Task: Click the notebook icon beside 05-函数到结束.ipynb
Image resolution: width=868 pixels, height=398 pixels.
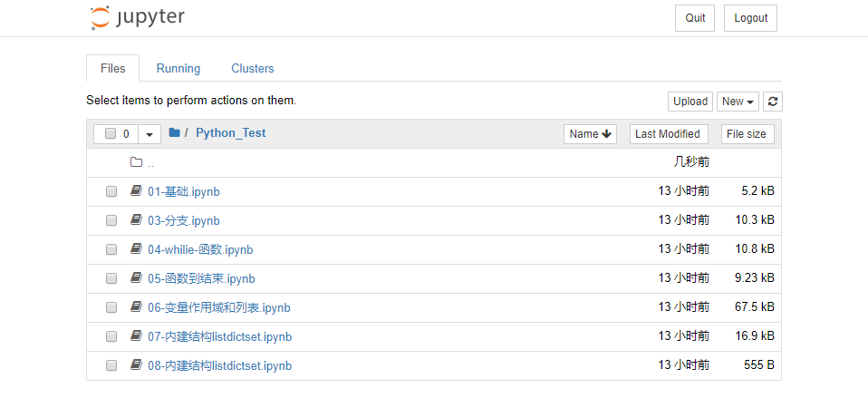Action: [x=136, y=278]
